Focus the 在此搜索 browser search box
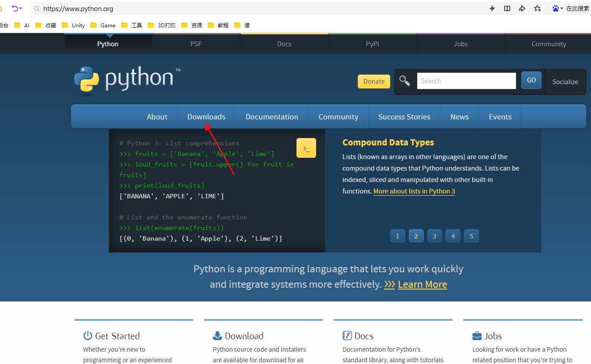Image resolution: width=591 pixels, height=364 pixels. 578,8
